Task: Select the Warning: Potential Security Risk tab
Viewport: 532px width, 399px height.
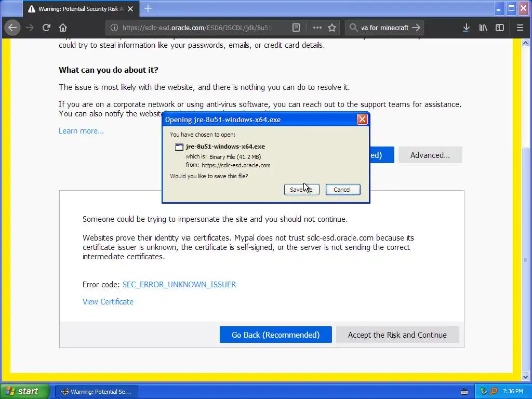Action: click(81, 9)
